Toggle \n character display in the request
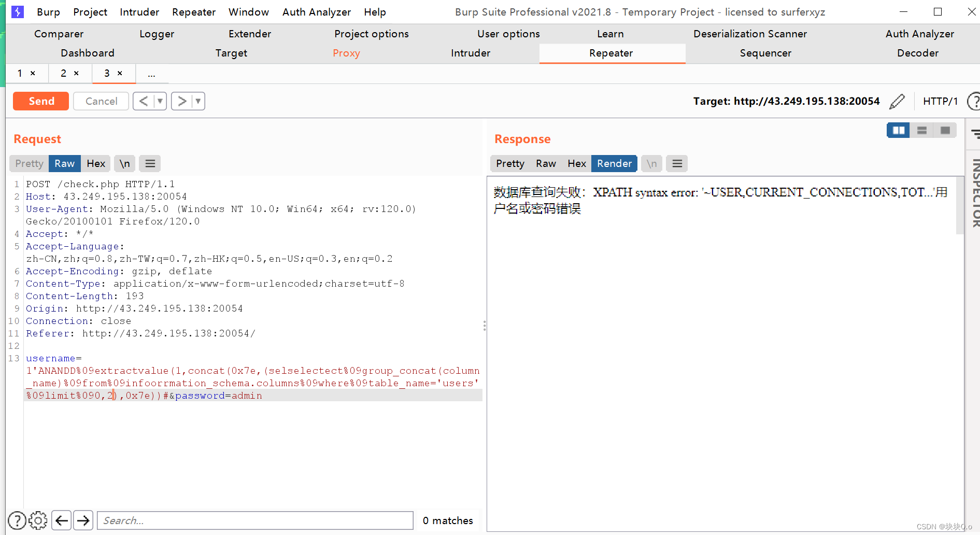980x535 pixels. tap(124, 163)
